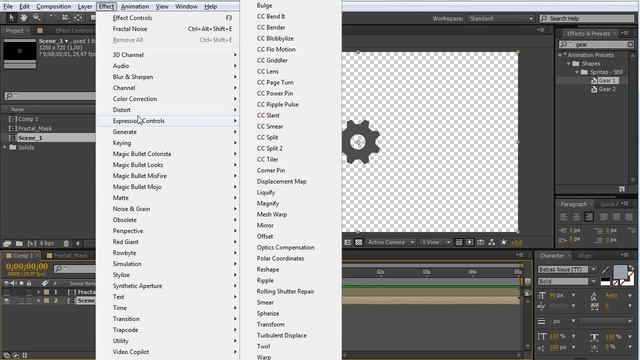This screenshot has width=640, height=360.
Task: Align paragraph text left
Action: [x=564, y=217]
